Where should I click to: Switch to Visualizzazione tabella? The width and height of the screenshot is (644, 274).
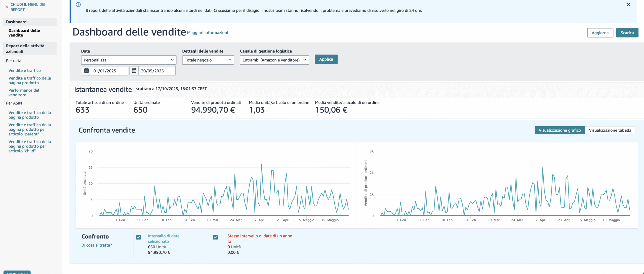(x=610, y=130)
